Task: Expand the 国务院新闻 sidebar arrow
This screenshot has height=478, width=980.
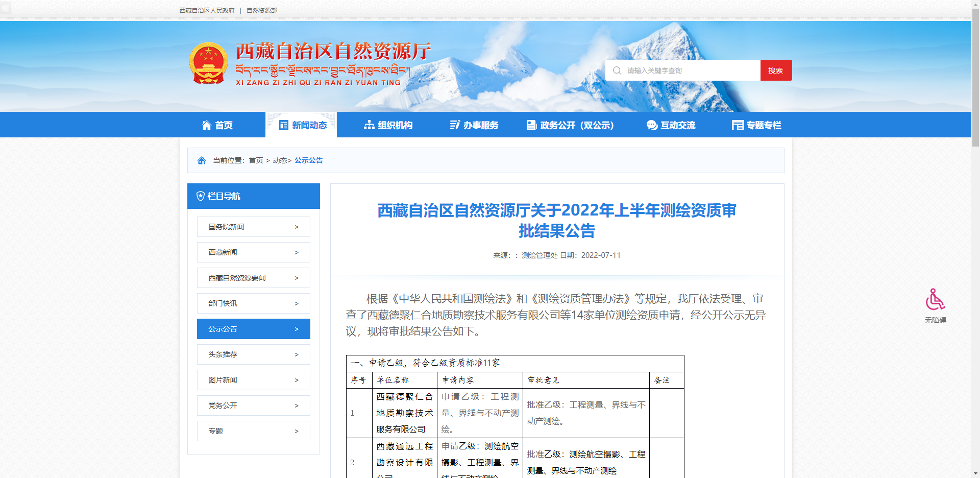Action: pyautogui.click(x=297, y=227)
